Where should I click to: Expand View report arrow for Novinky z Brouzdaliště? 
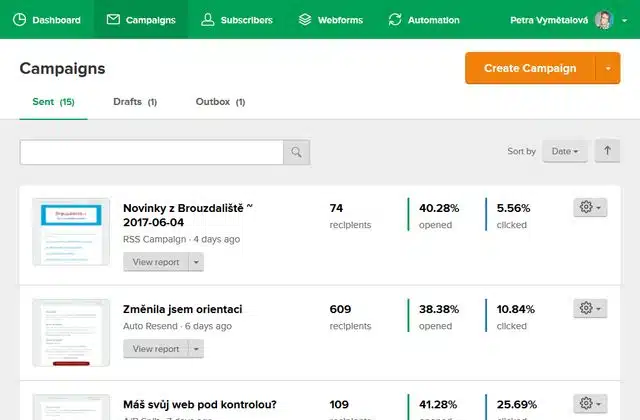click(196, 262)
